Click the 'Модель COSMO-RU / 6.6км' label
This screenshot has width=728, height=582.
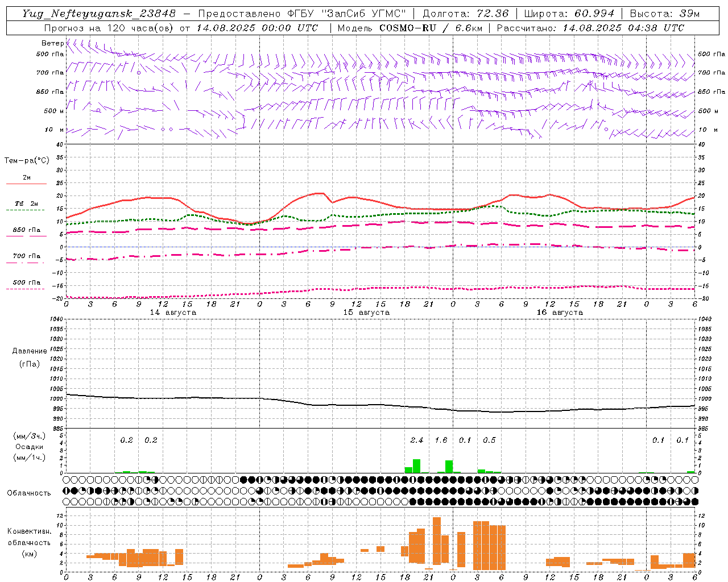click(x=409, y=28)
